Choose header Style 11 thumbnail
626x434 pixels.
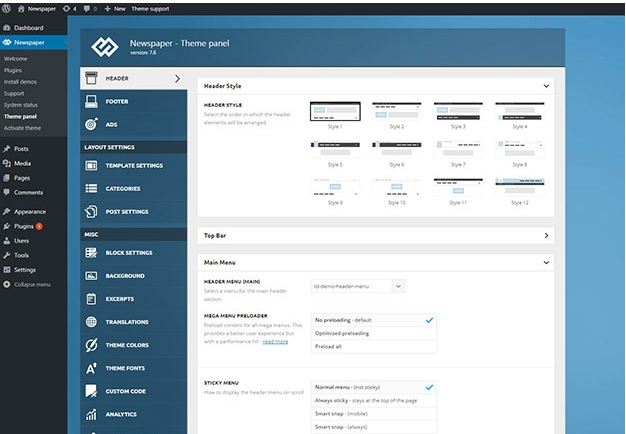pos(458,187)
